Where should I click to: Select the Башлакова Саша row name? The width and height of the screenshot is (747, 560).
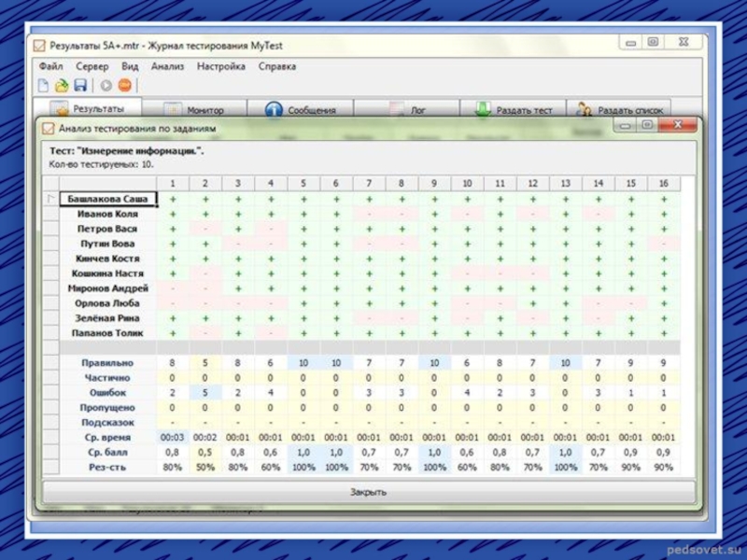[x=108, y=199]
